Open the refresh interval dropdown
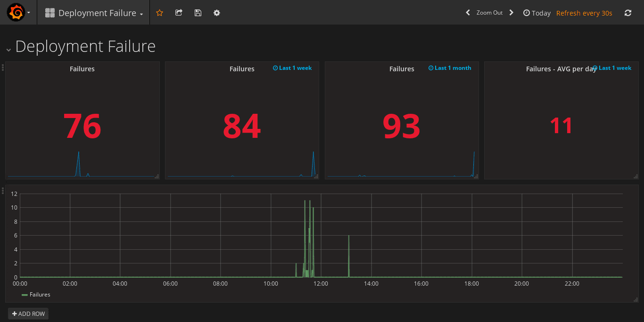 584,13
